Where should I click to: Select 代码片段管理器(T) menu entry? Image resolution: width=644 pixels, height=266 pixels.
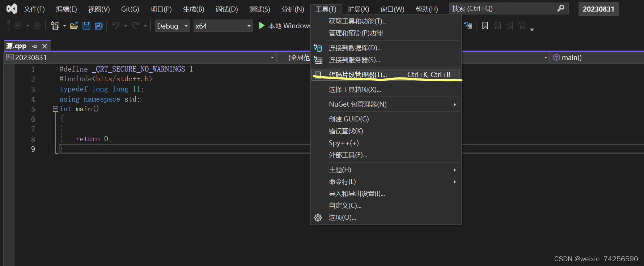(386, 75)
